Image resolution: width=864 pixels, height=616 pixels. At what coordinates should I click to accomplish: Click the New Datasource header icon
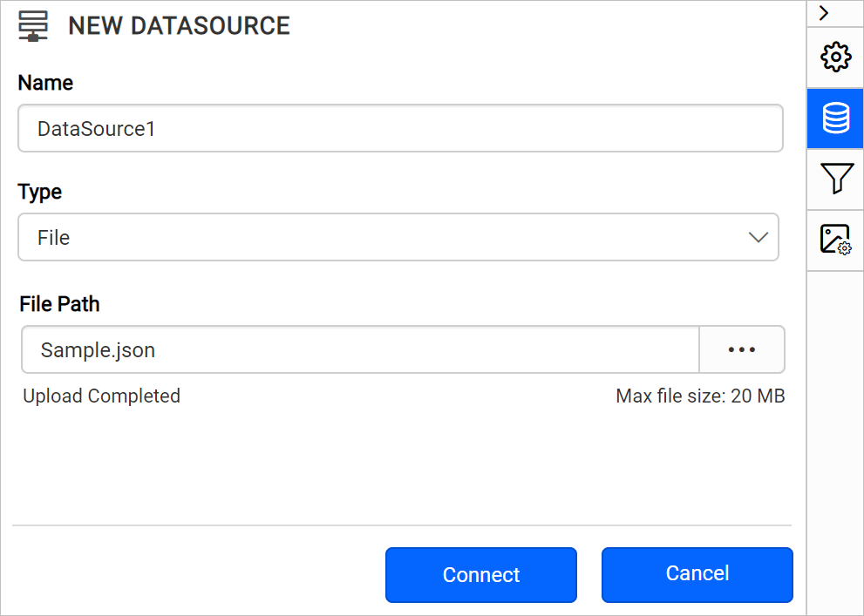coord(33,26)
